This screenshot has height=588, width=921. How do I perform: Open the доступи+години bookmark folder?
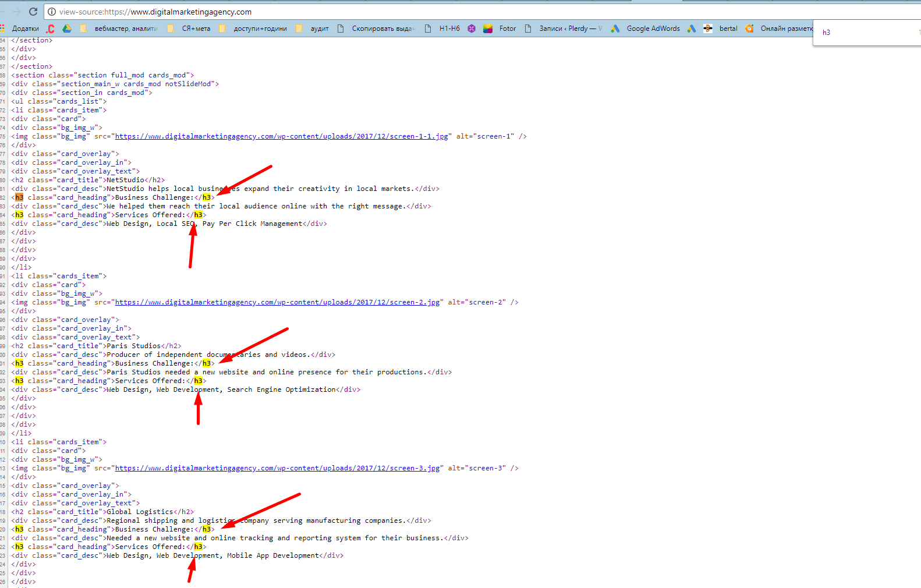click(x=253, y=29)
